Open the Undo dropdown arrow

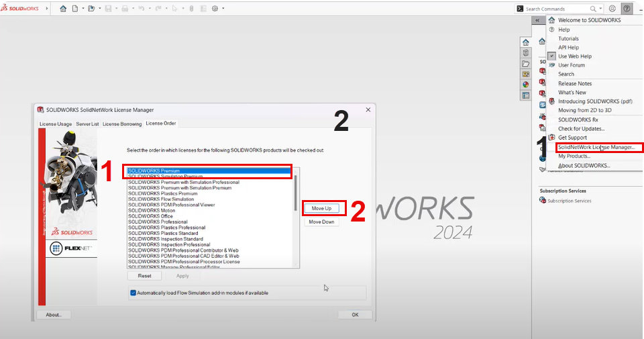coord(150,9)
